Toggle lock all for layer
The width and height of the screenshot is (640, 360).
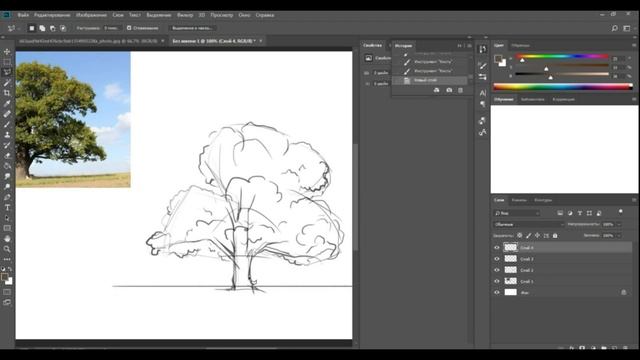pos(555,236)
